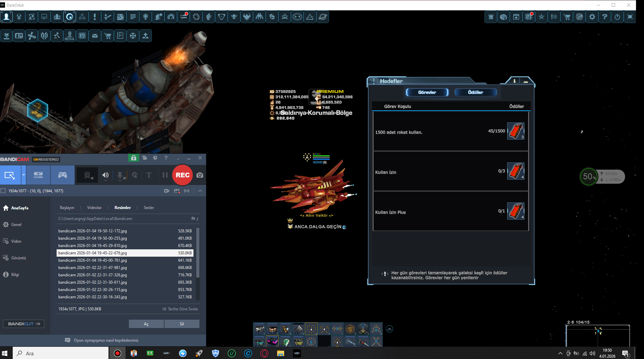Click the exclamation mark quest icon
This screenshot has height=359, width=644.
95,17
